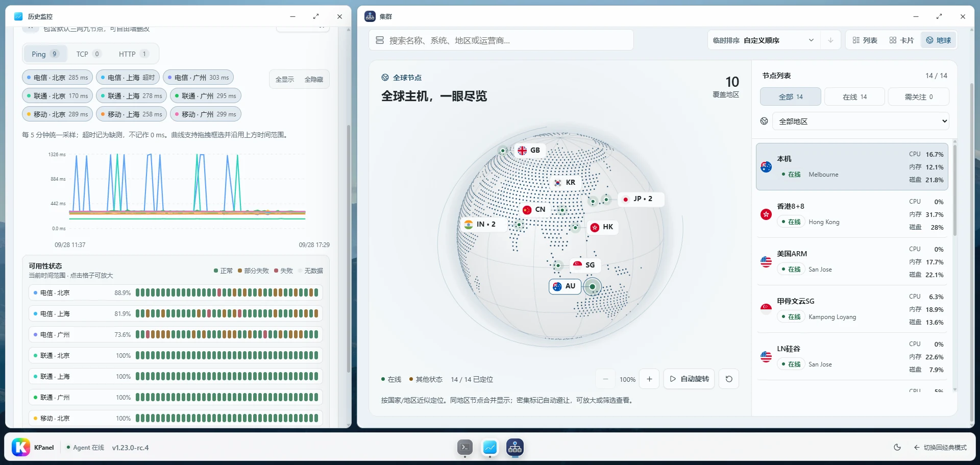Open the LN硅谷 node row
980x465 pixels.
pyautogui.click(x=853, y=357)
